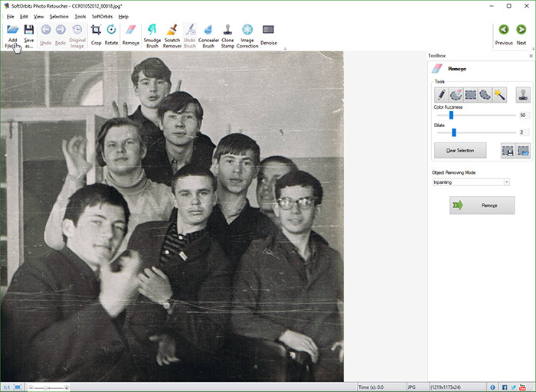Click the Clear Selection button

click(460, 150)
